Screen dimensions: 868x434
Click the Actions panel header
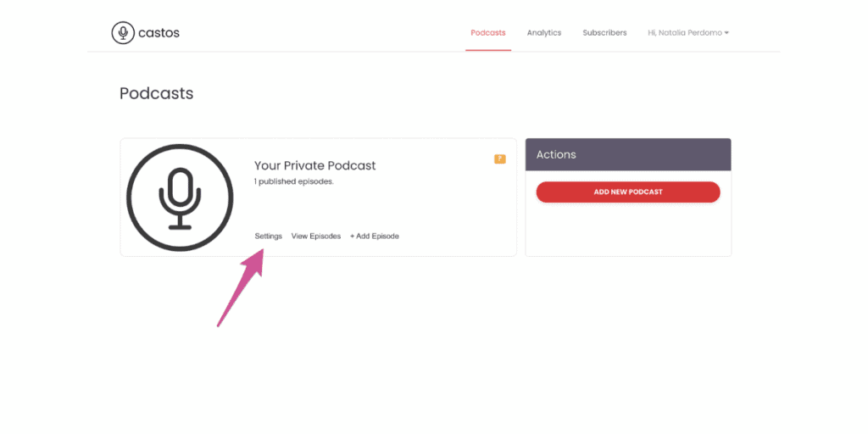pyautogui.click(x=628, y=154)
